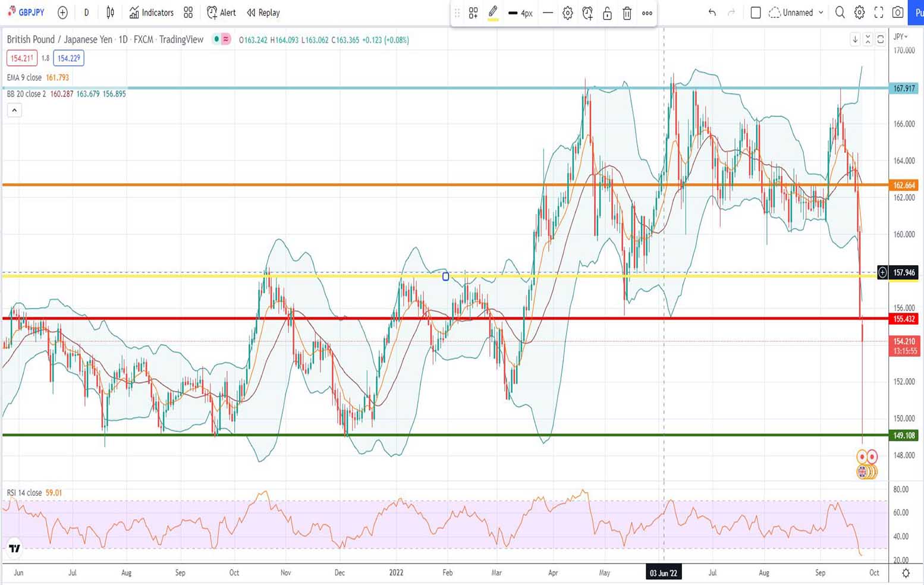Open the GBPJPY symbol selector
Viewport: 924px width, 585px height.
(x=27, y=12)
